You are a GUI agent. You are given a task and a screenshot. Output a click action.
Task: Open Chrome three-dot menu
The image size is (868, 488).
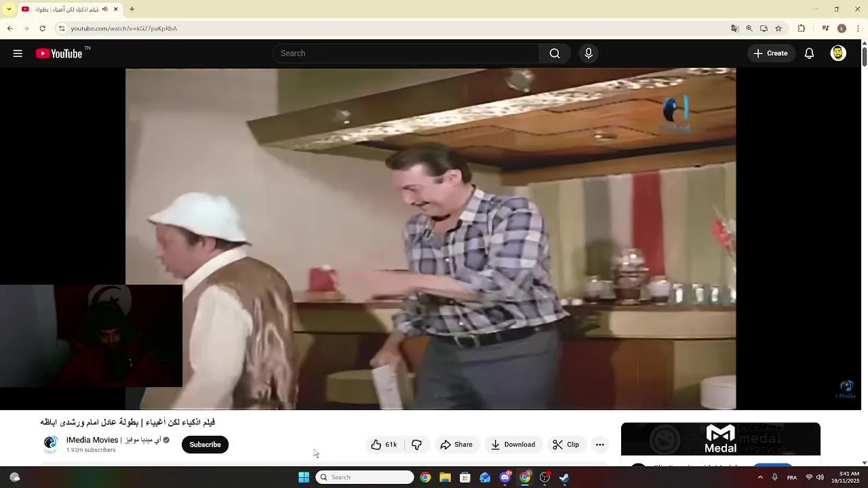pyautogui.click(x=859, y=28)
